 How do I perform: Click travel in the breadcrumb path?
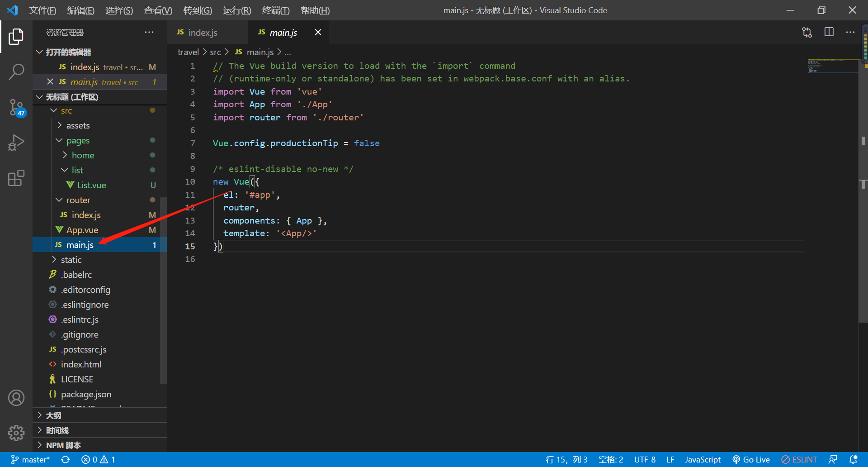[x=188, y=52]
